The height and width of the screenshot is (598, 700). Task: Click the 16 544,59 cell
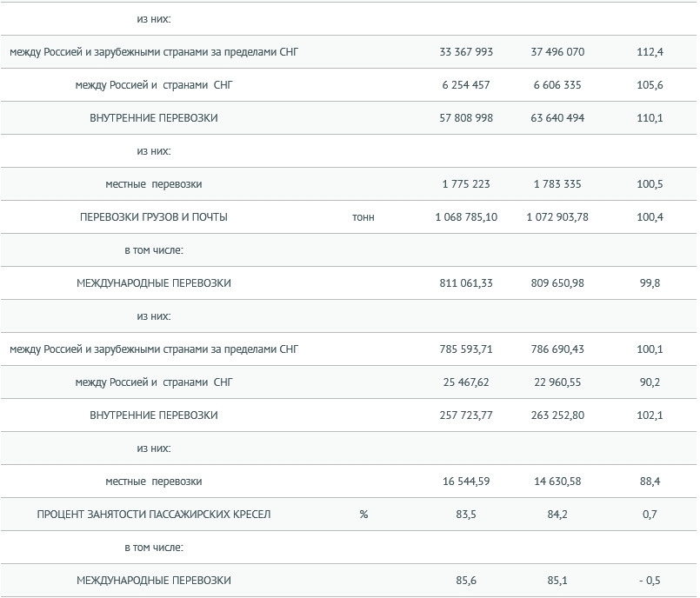coord(466,481)
